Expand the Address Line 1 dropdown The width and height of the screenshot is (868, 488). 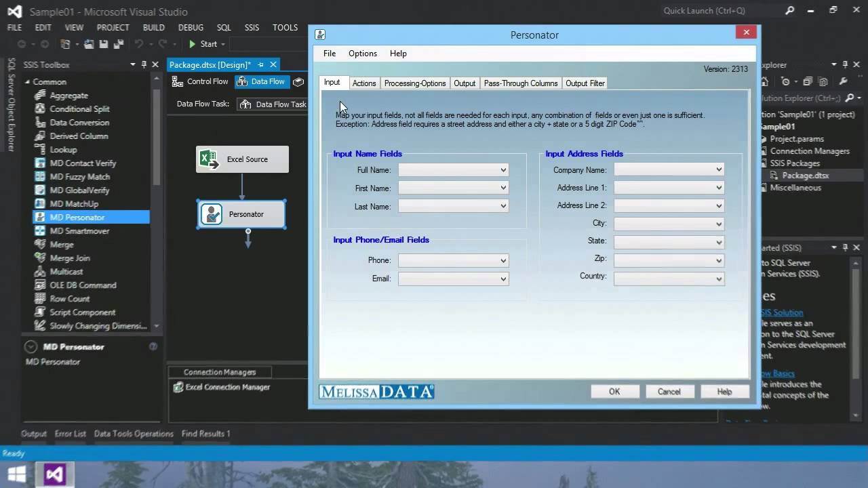[669, 188]
